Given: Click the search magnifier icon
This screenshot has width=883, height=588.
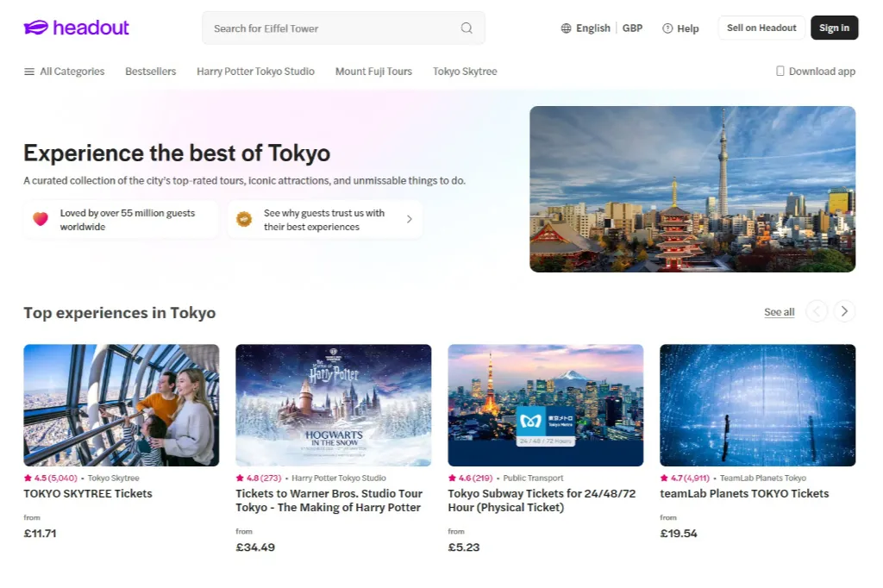Looking at the screenshot, I should coord(467,28).
